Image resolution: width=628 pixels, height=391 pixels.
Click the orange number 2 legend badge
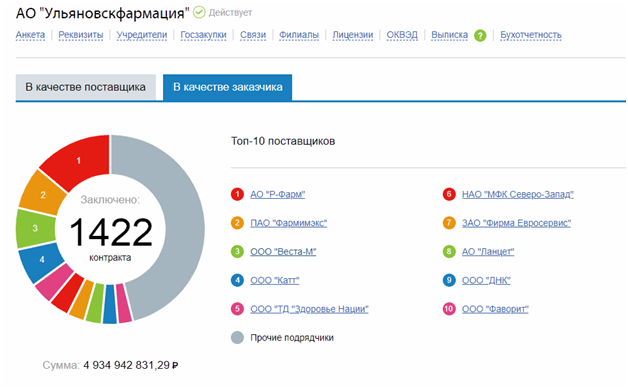pos(237,223)
